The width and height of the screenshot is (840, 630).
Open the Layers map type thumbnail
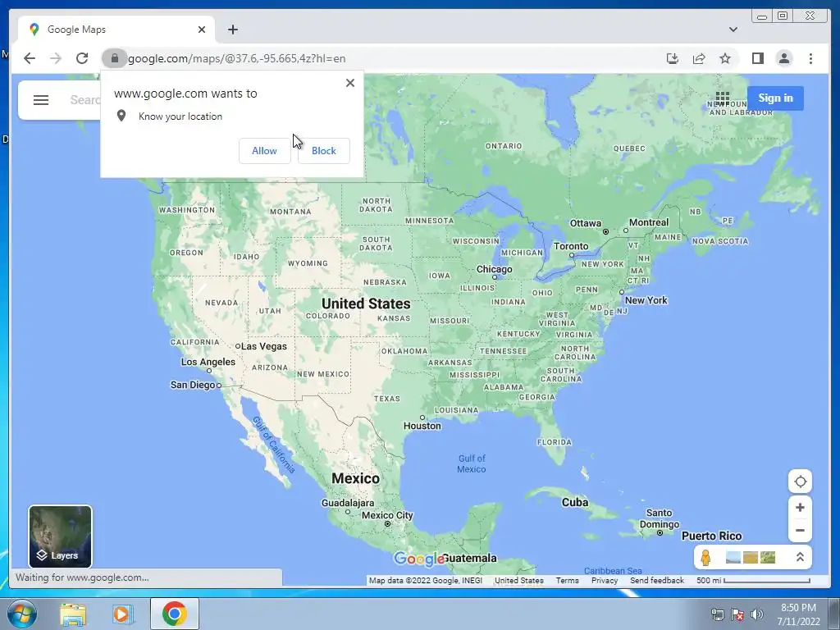click(60, 536)
